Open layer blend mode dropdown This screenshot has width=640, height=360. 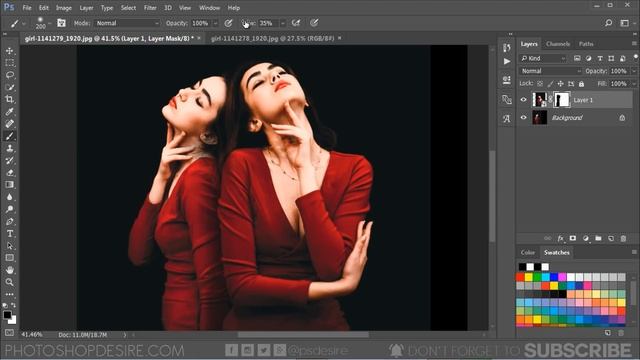tap(550, 71)
